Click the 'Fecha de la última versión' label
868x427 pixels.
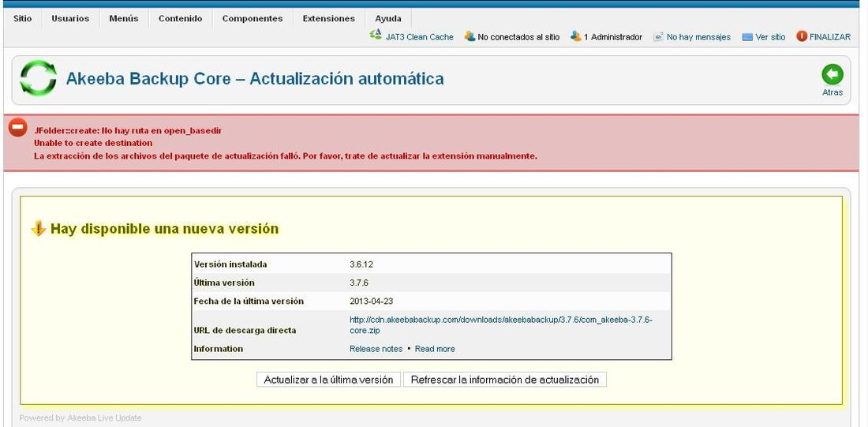pyautogui.click(x=249, y=302)
